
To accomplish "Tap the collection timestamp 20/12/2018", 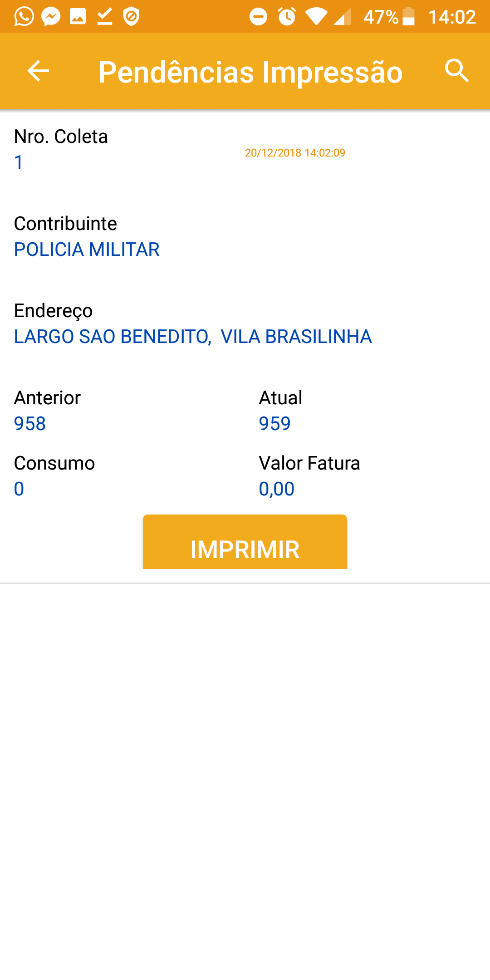I will click(295, 153).
